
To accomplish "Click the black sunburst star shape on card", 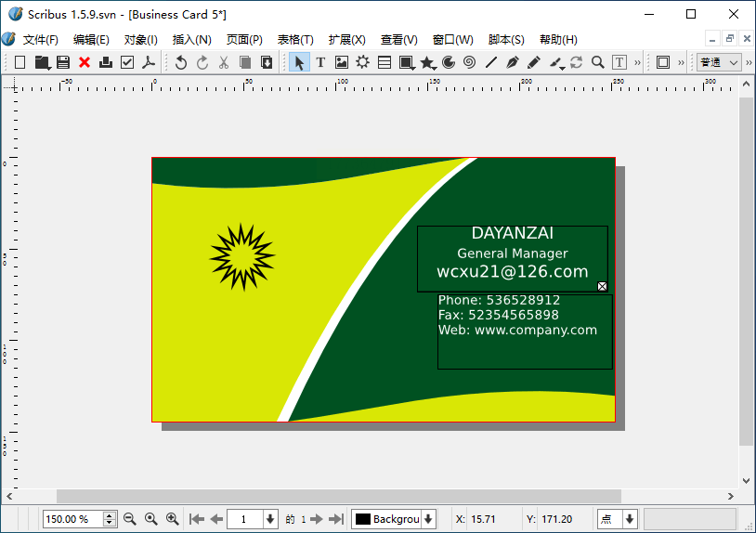I will (x=242, y=256).
